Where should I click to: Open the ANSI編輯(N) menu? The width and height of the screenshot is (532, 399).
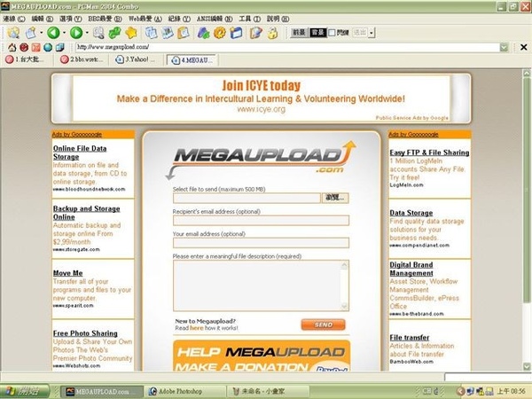coord(215,19)
